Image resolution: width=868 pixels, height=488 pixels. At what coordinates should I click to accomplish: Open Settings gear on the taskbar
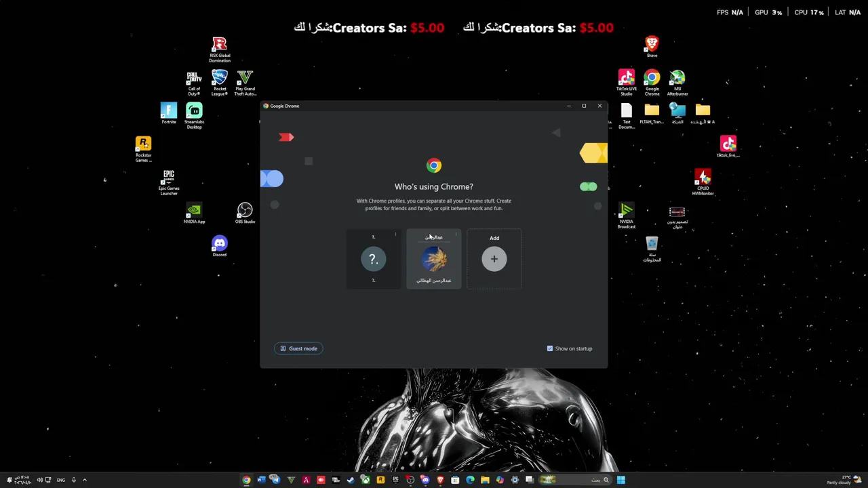click(x=515, y=480)
